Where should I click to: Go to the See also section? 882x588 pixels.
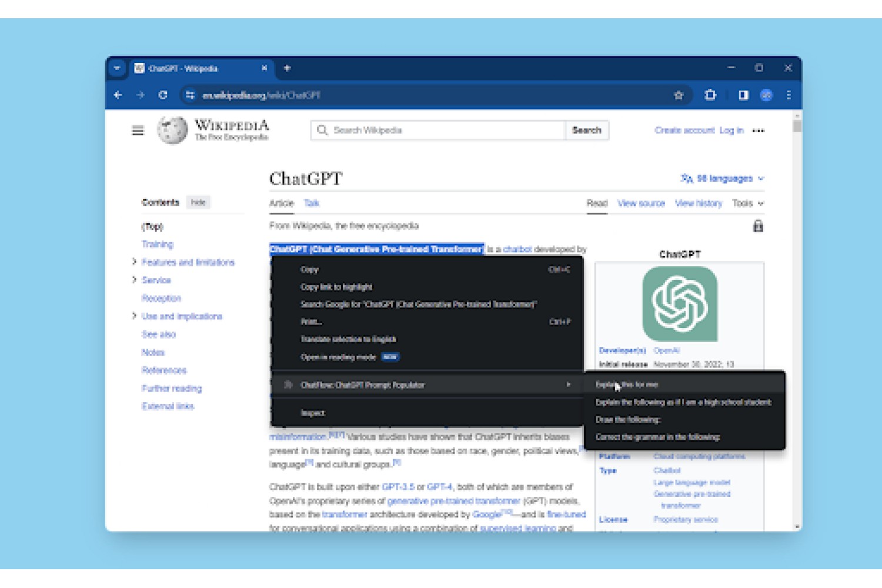point(158,334)
